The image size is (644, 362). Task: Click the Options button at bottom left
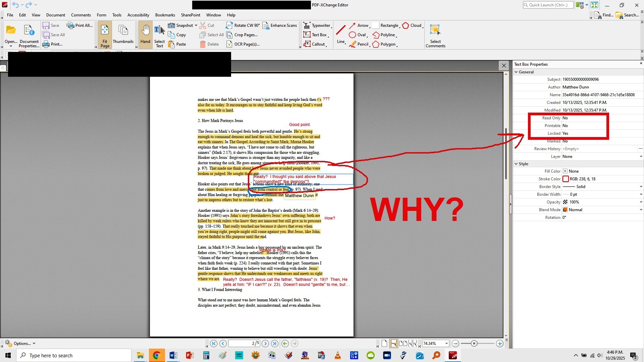pos(20,344)
